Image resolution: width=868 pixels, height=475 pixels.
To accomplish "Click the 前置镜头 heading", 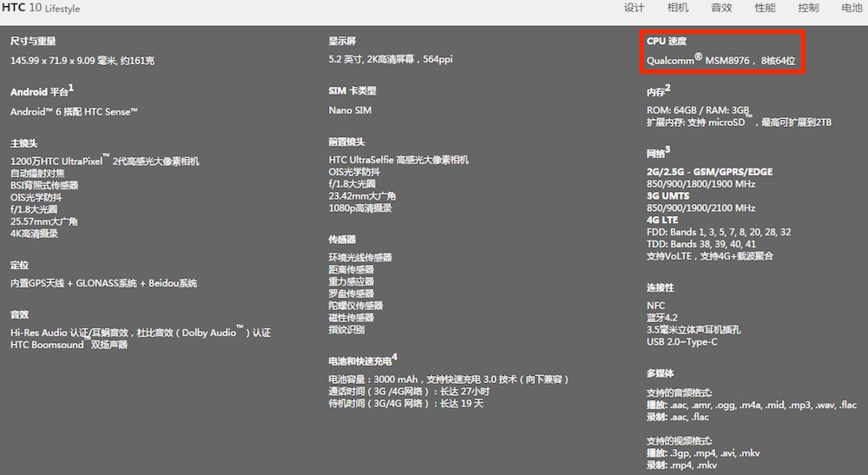I will click(346, 142).
